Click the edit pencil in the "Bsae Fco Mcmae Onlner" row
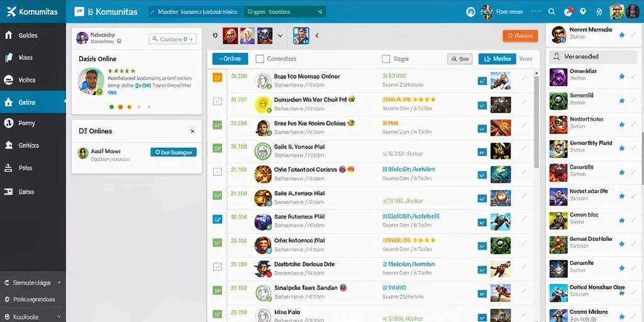Viewport: 644px width, 322px height. click(524, 78)
